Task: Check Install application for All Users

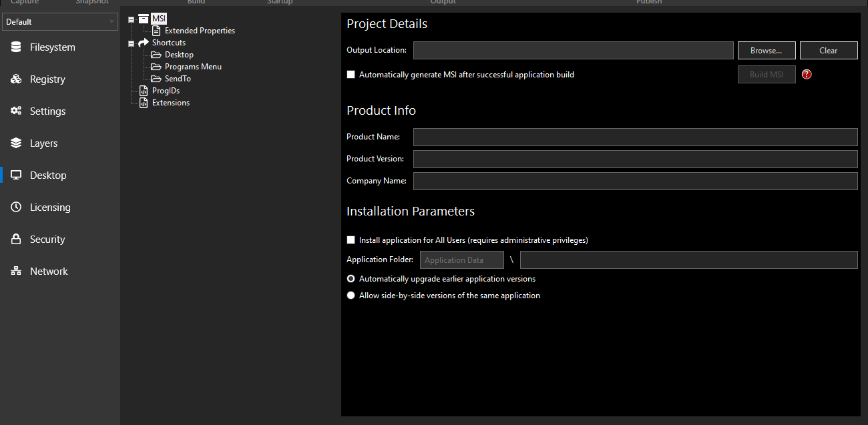Action: 351,240
